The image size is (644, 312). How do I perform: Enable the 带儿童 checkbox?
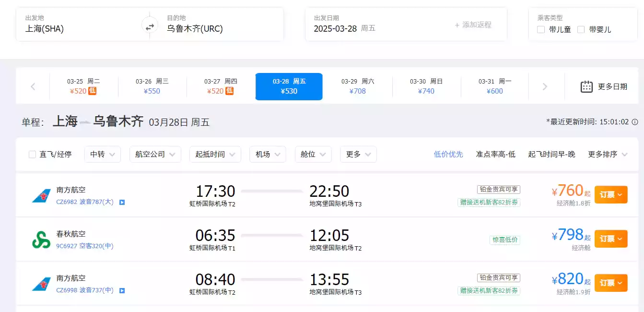click(541, 30)
